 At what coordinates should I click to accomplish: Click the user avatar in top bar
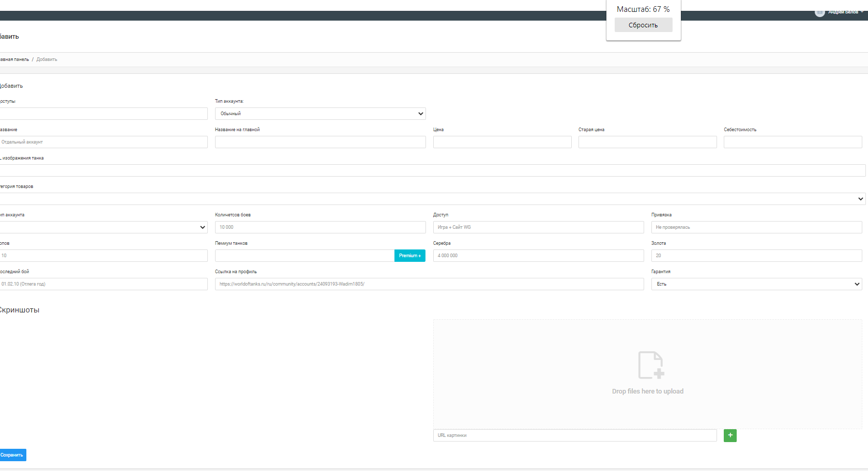coord(819,12)
